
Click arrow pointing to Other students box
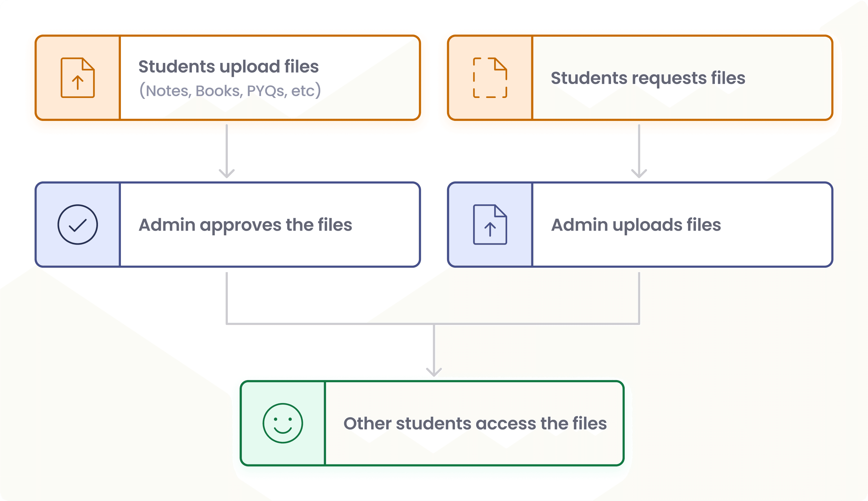point(434,351)
